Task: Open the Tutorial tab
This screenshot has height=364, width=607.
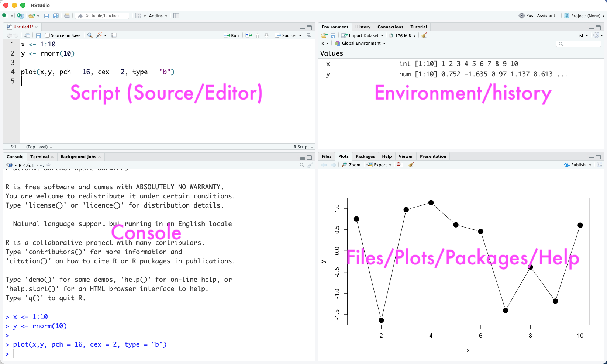Action: point(419,27)
